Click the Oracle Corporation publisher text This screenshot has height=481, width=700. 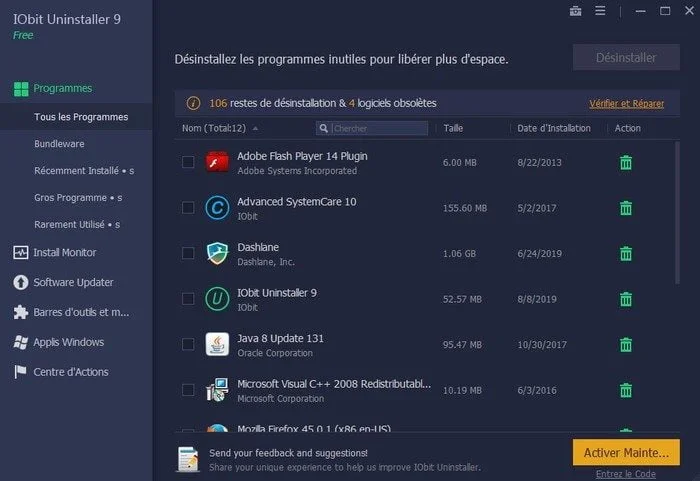click(275, 353)
